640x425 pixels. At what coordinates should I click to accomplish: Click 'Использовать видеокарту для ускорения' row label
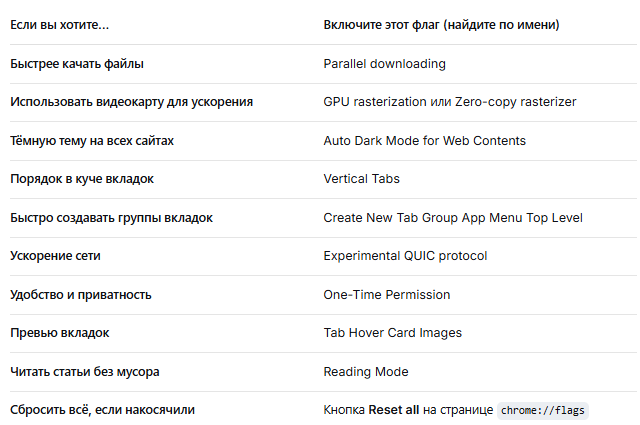(131, 102)
